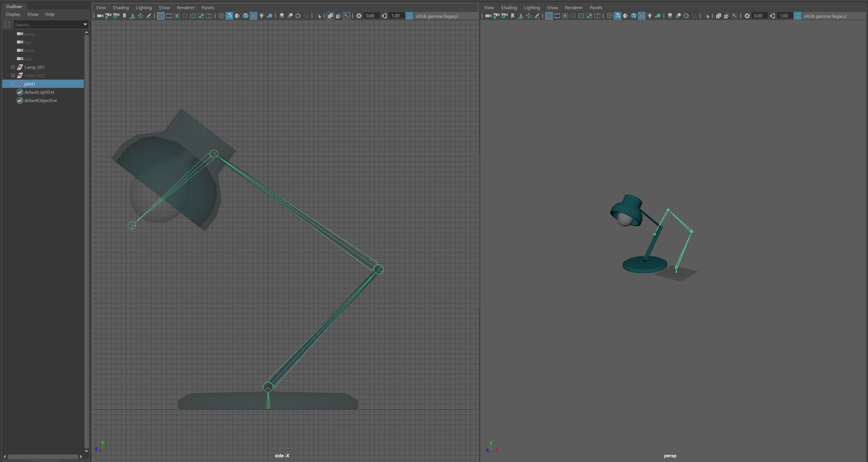Click the use all lights bulb in the side view
Image resolution: width=868 pixels, height=462 pixels.
click(x=262, y=16)
